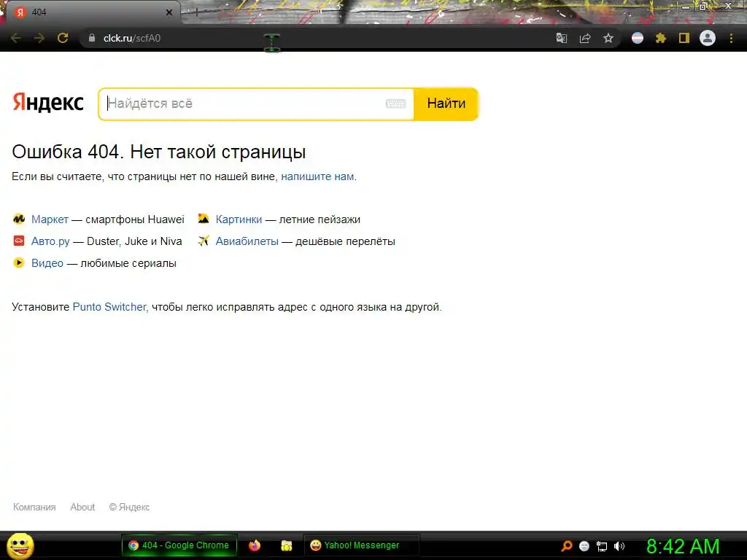This screenshot has height=560, width=747.
Task: Click the Видео play icon
Action: (x=18, y=262)
